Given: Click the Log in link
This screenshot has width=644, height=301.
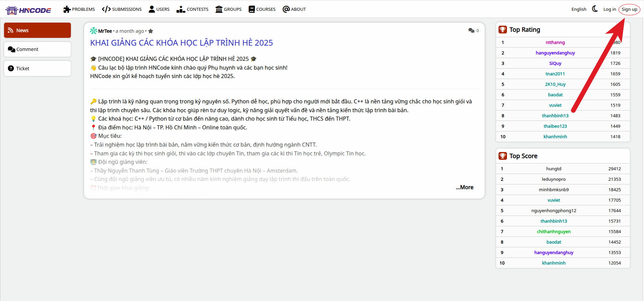Looking at the screenshot, I should tap(610, 9).
